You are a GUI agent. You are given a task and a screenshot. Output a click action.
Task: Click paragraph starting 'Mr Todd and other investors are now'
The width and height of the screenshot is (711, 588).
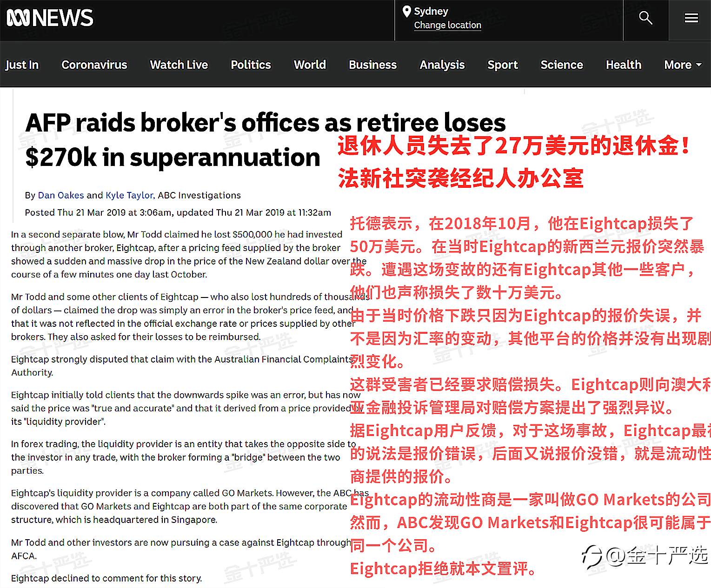tap(181, 549)
